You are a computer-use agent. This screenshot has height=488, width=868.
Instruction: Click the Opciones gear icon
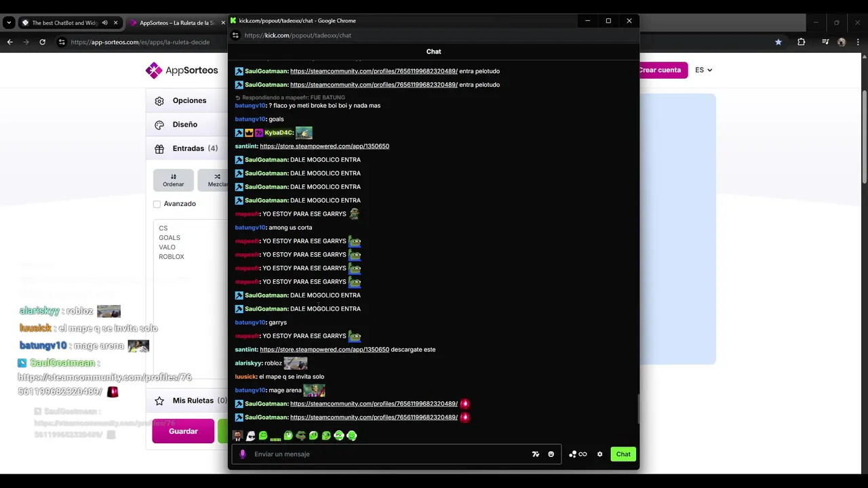[159, 101]
